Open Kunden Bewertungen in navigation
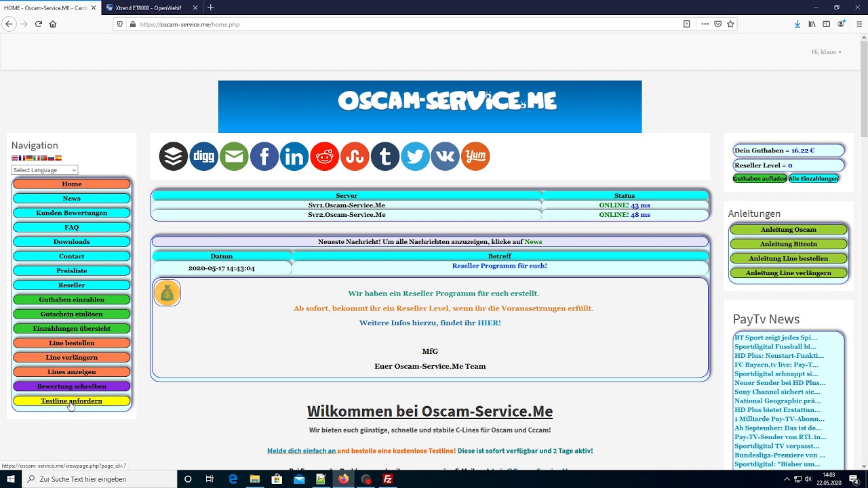 click(72, 213)
